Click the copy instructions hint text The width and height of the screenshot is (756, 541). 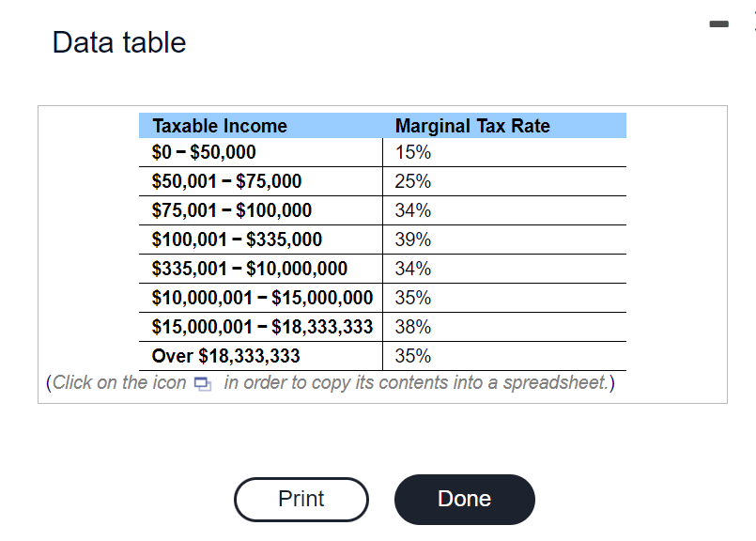[419, 383]
